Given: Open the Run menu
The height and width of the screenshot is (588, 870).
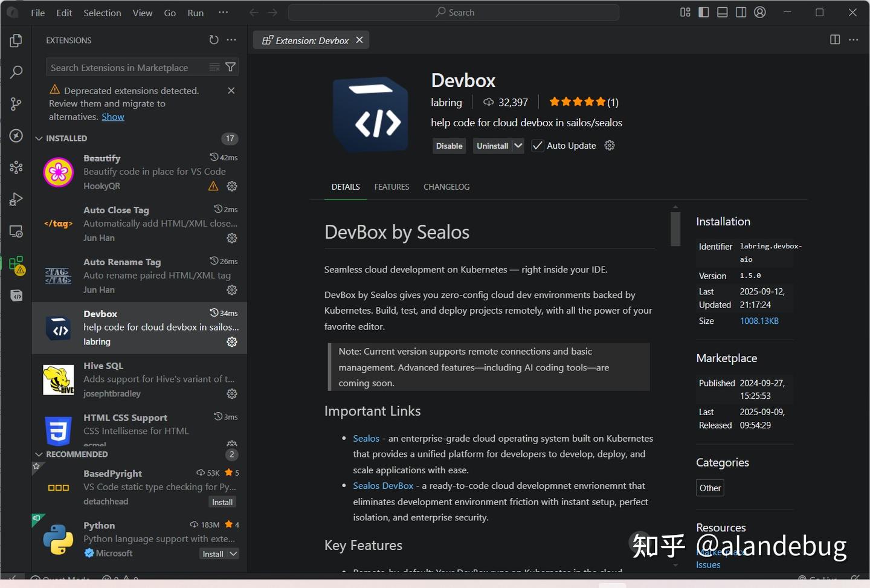Looking at the screenshot, I should 195,12.
